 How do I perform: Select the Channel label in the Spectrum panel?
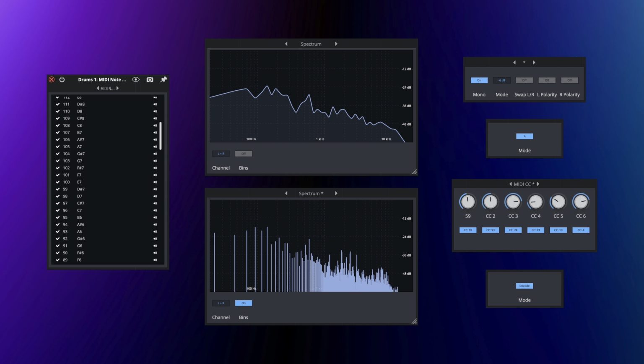point(221,168)
